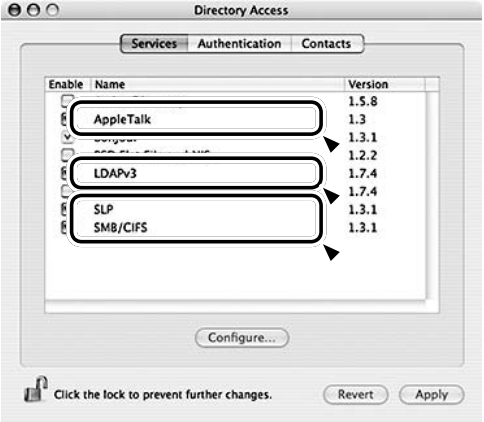Image resolution: width=484 pixels, height=422 pixels.
Task: Zoom the Directory Access window
Action: coord(52,10)
